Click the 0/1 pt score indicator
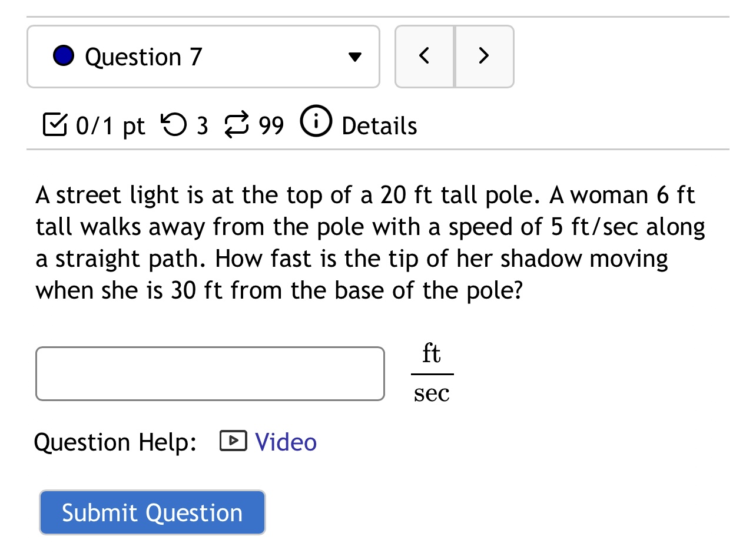 110,124
